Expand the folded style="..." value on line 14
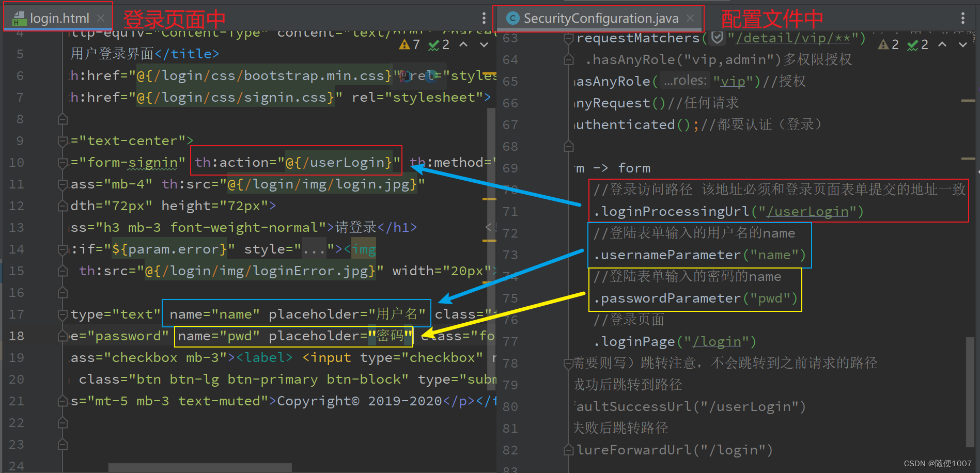The height and width of the screenshot is (473, 980). pyautogui.click(x=314, y=249)
